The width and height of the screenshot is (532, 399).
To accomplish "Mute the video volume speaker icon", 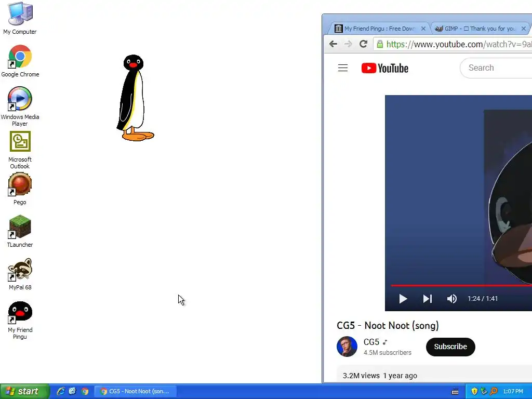I will tap(451, 299).
